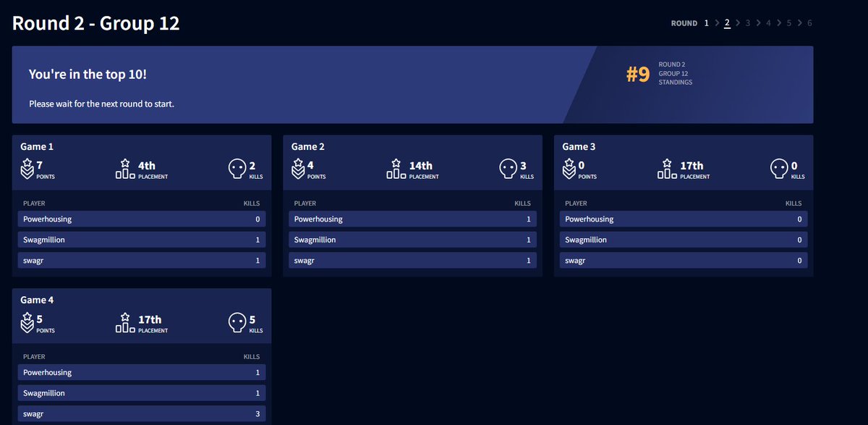Click the 'Round 2 - Group 12' title
This screenshot has width=868, height=425.
pos(95,23)
